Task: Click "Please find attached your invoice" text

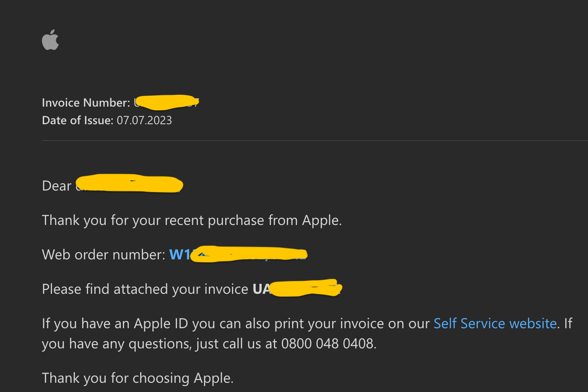Action: pyautogui.click(x=145, y=289)
